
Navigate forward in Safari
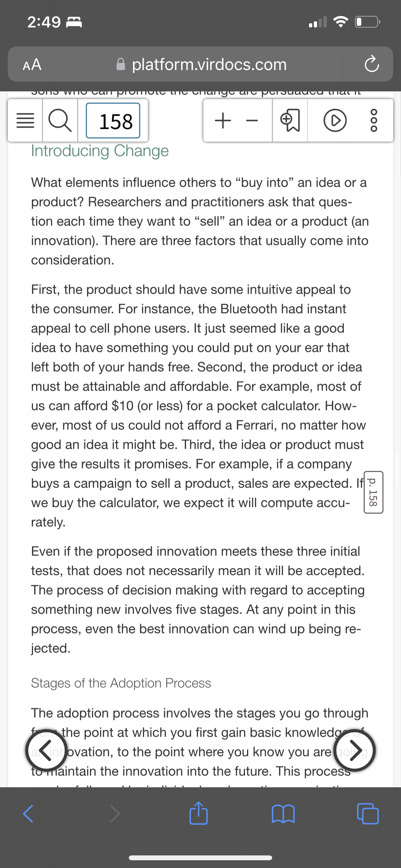click(x=115, y=814)
